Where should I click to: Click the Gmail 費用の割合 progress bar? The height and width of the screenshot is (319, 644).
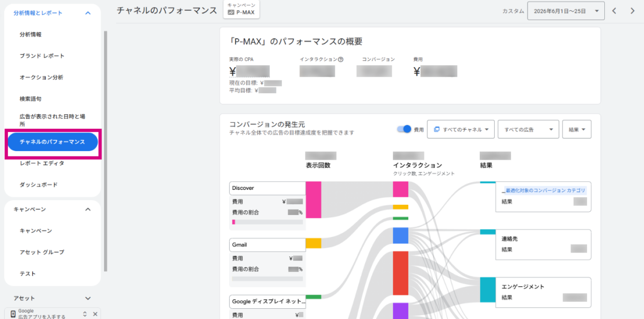(267, 279)
